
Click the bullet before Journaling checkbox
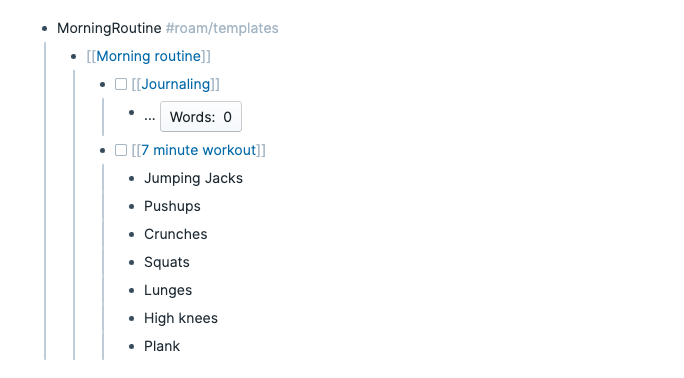click(x=103, y=85)
